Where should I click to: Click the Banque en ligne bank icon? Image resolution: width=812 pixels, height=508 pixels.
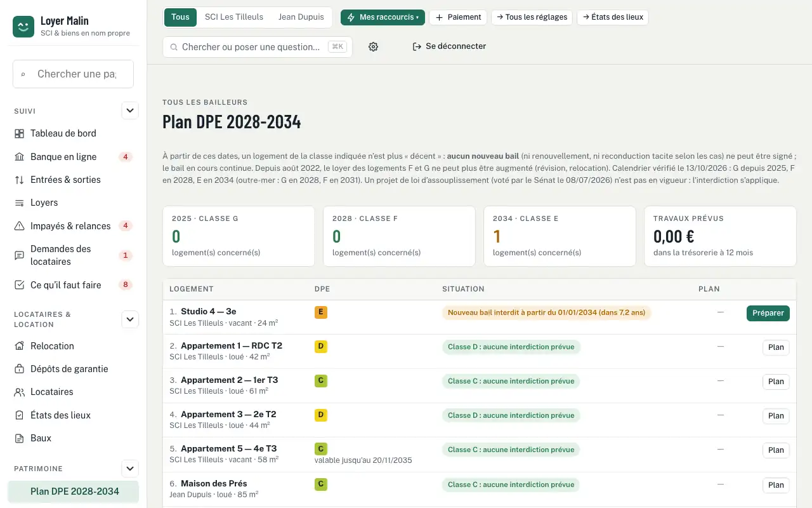19,157
